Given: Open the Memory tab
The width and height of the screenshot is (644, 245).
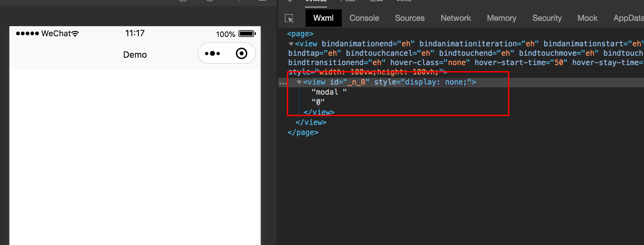Looking at the screenshot, I should (x=501, y=18).
